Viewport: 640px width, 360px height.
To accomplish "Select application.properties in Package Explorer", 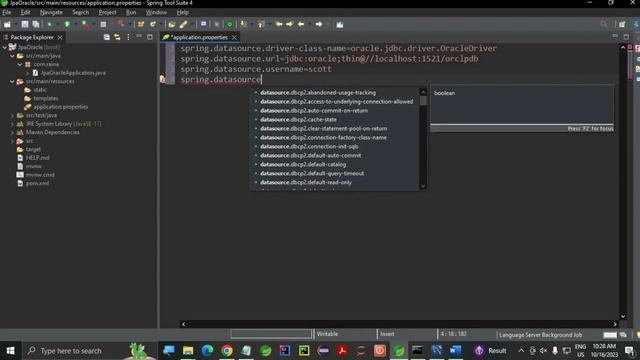I will pyautogui.click(x=60, y=107).
